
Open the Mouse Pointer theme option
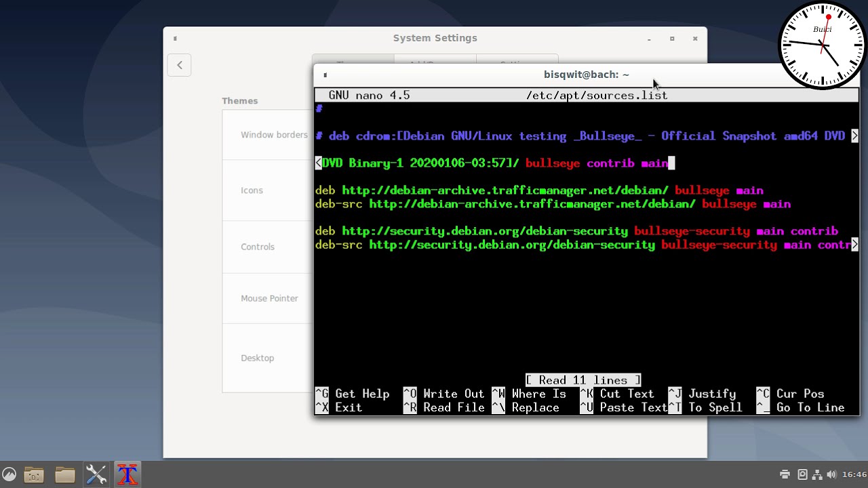[269, 298]
